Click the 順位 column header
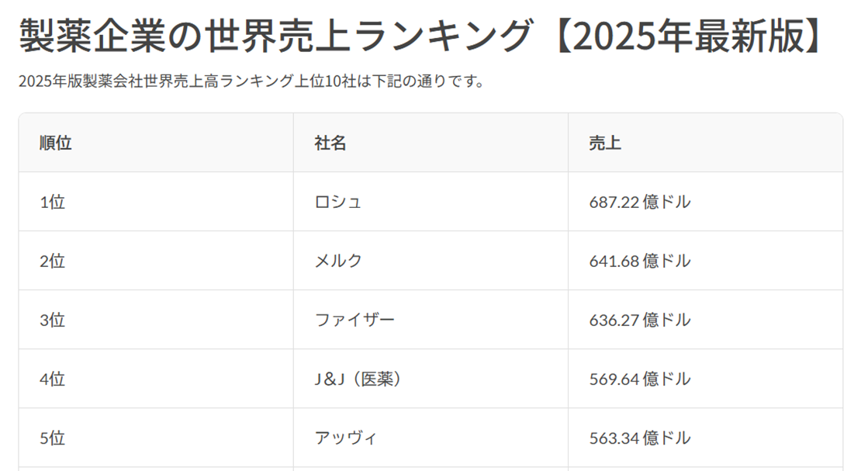 coord(56,143)
